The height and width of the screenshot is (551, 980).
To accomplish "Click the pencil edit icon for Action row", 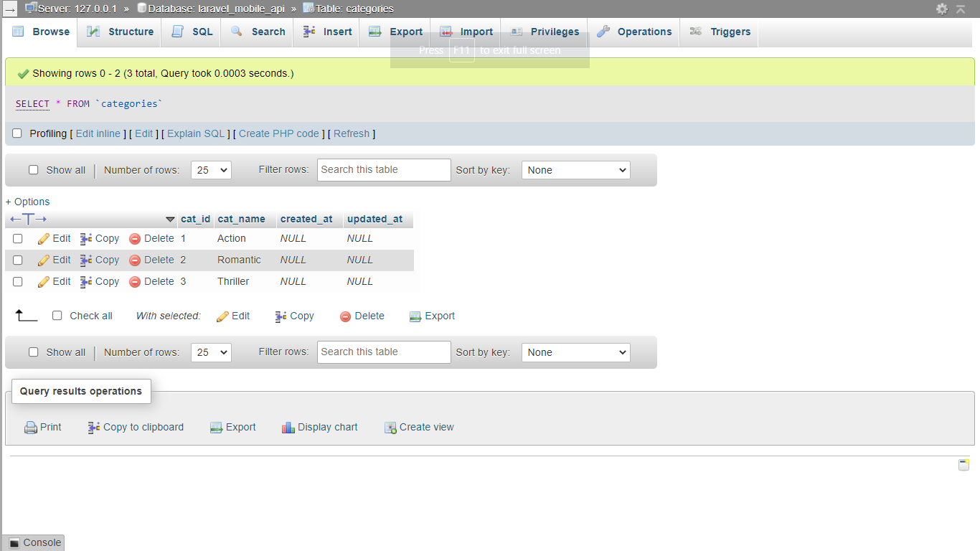I will [x=44, y=239].
